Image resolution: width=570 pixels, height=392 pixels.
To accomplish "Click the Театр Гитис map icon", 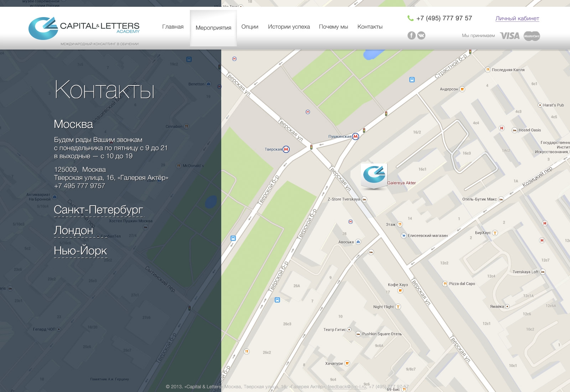I will [349, 330].
